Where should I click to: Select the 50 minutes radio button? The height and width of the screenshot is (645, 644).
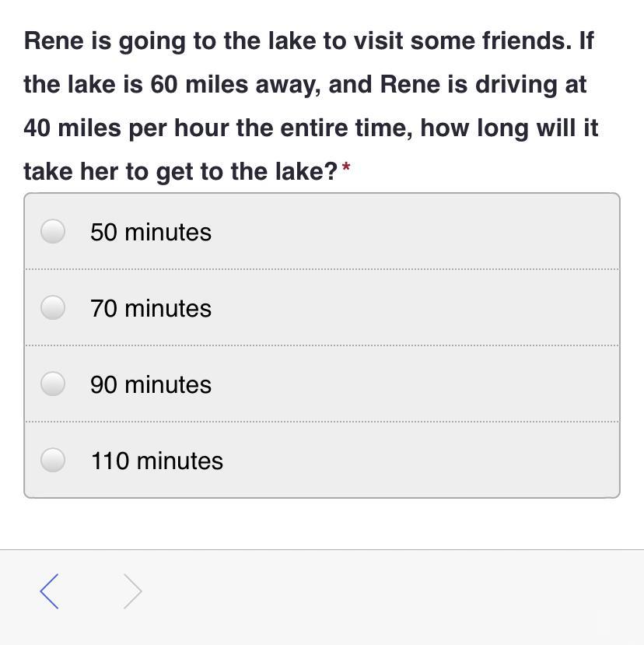pos(53,231)
